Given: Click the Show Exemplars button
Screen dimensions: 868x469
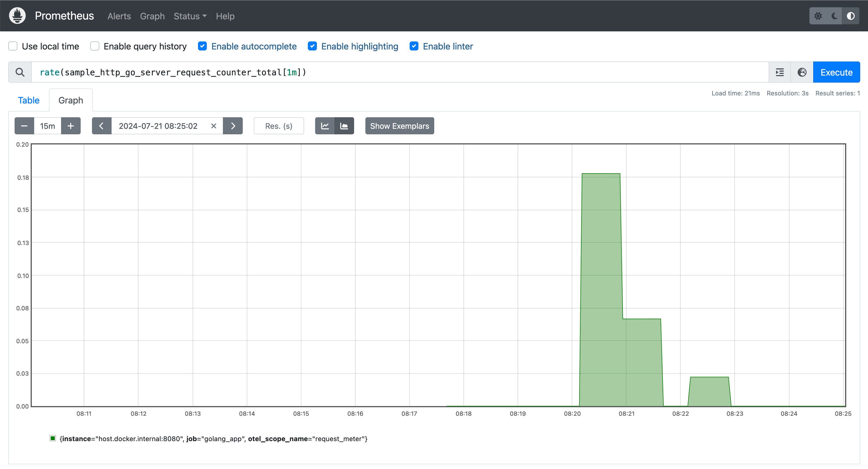Looking at the screenshot, I should 400,126.
